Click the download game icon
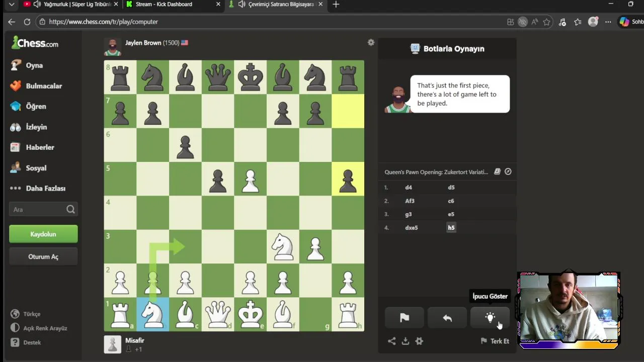The height and width of the screenshot is (362, 644). coord(406,341)
